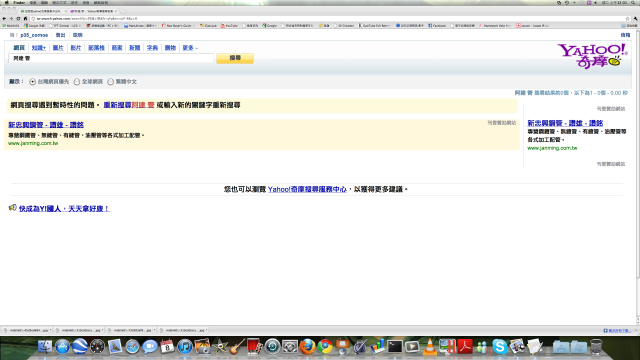
Task: Open iPhoto from the dock
Action: click(202, 347)
